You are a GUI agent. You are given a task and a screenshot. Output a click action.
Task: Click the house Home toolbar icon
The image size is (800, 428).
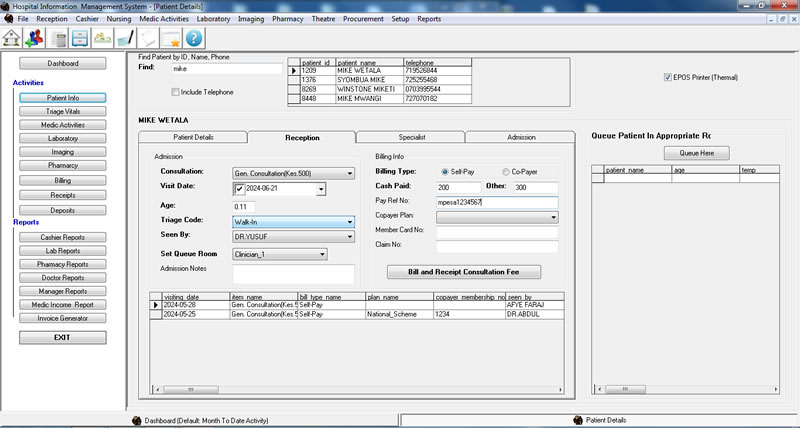click(12, 38)
